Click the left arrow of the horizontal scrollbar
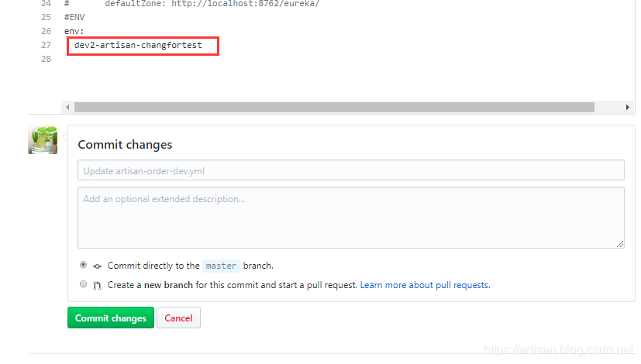Image resolution: width=641 pixels, height=364 pixels. tap(67, 108)
